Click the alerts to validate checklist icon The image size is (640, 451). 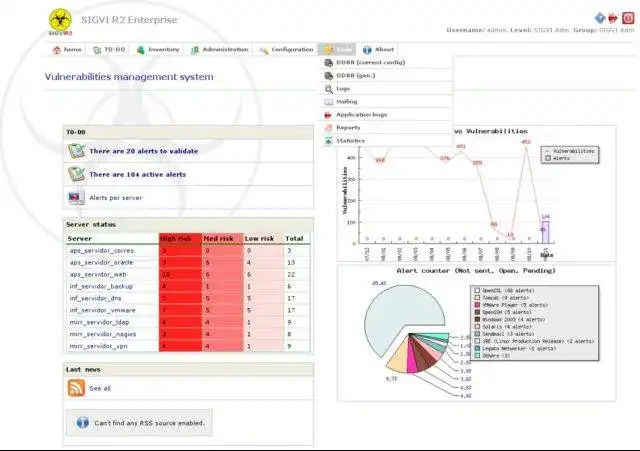click(76, 151)
